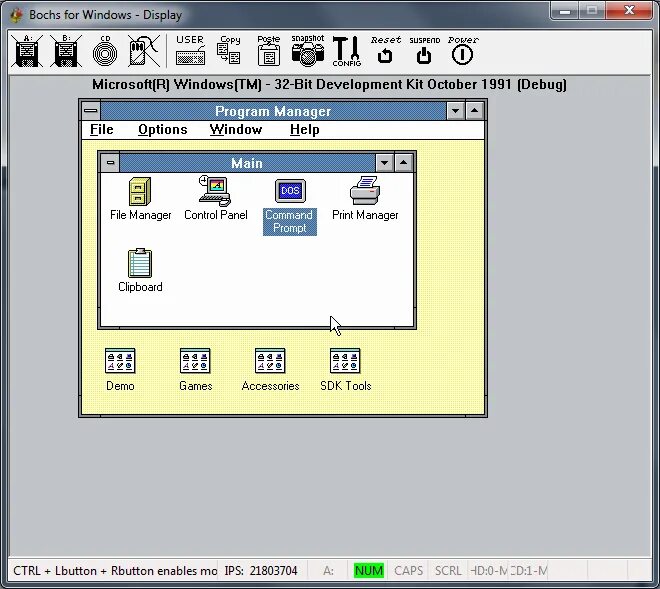660x589 pixels.
Task: Maximize the Main group window with up arrow
Action: coord(404,163)
